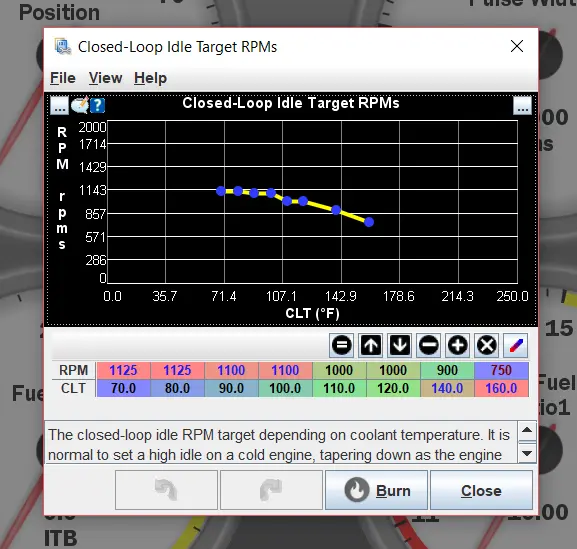This screenshot has height=549, width=577.
Task: Click the red-blue interpolate icon
Action: (x=516, y=345)
